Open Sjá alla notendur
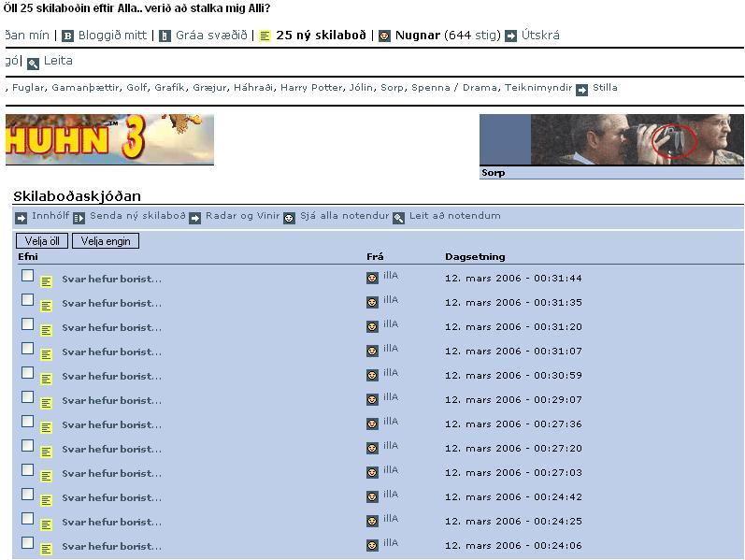Viewport: 745px width, 560px height. pyautogui.click(x=345, y=216)
